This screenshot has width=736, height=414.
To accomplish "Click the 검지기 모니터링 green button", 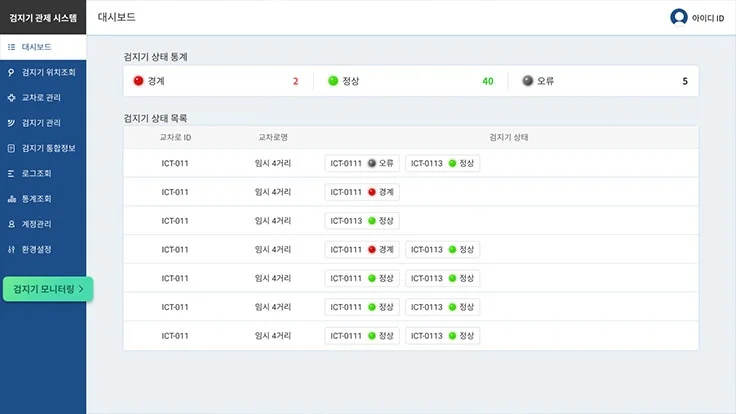I will (x=48, y=289).
